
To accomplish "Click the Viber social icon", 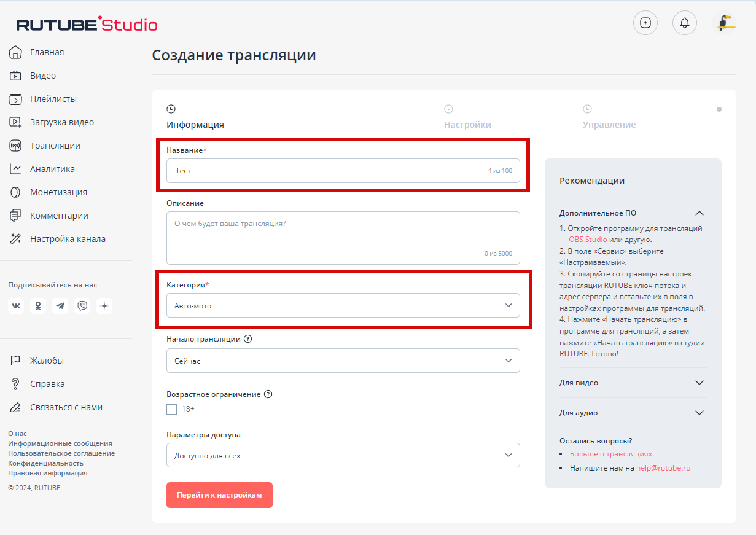I will click(x=82, y=306).
